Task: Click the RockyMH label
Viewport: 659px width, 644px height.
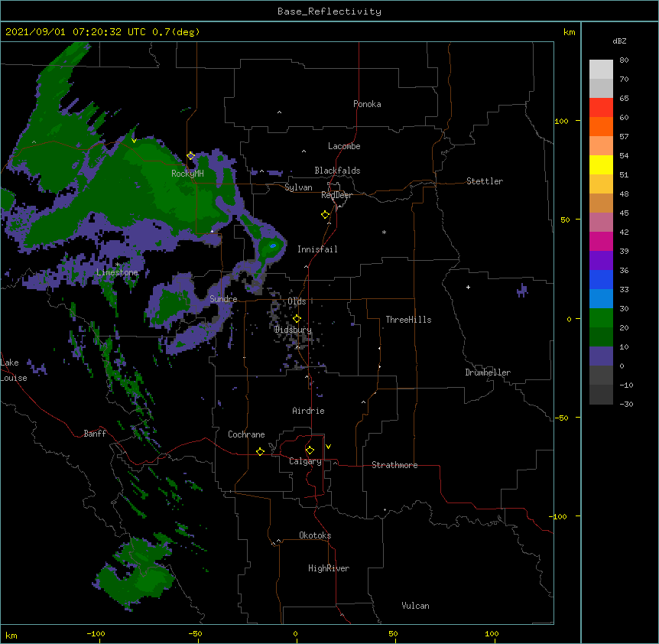Action: click(x=187, y=173)
